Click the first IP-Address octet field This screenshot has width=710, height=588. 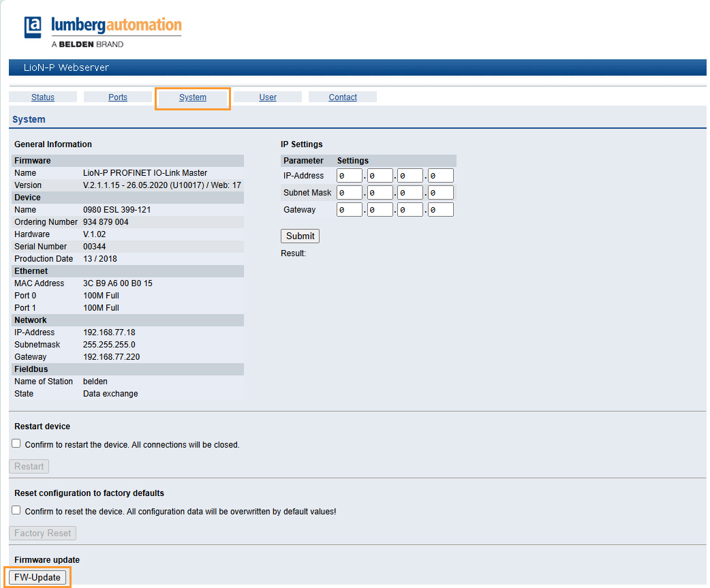click(x=349, y=175)
